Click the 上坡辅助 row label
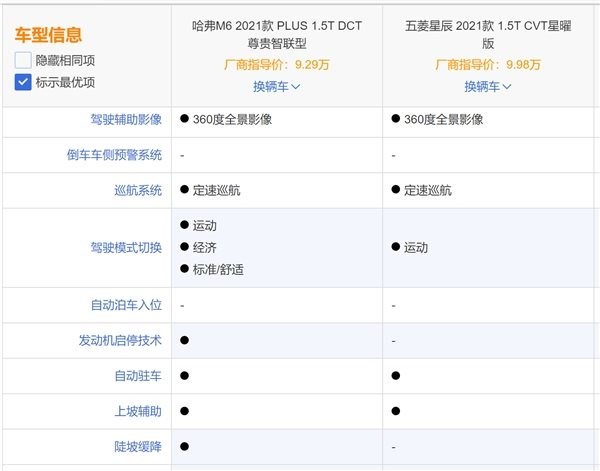Viewport: 600px width, 471px height. [138, 411]
